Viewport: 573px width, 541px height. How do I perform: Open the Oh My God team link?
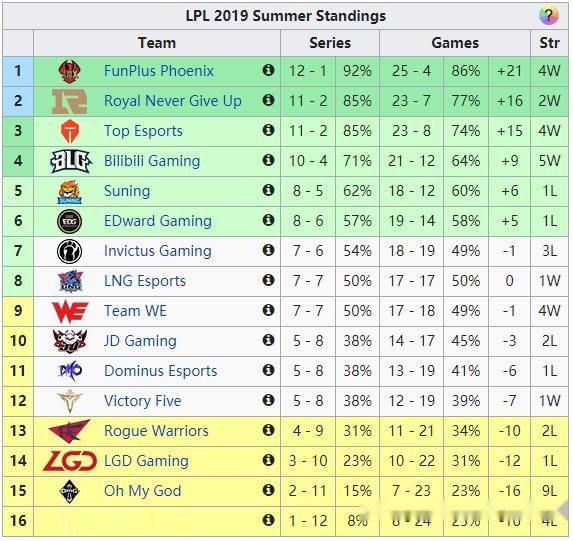(143, 491)
